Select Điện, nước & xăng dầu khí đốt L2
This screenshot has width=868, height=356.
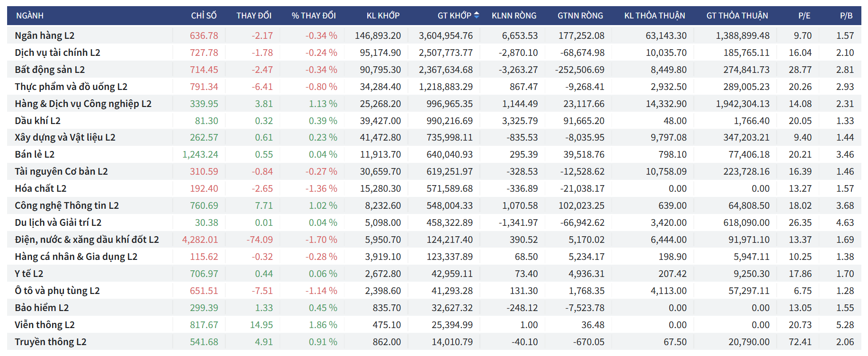(x=87, y=240)
